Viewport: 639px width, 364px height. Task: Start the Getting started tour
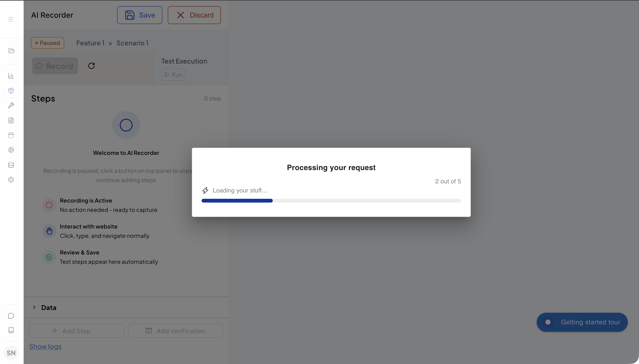pos(582,322)
